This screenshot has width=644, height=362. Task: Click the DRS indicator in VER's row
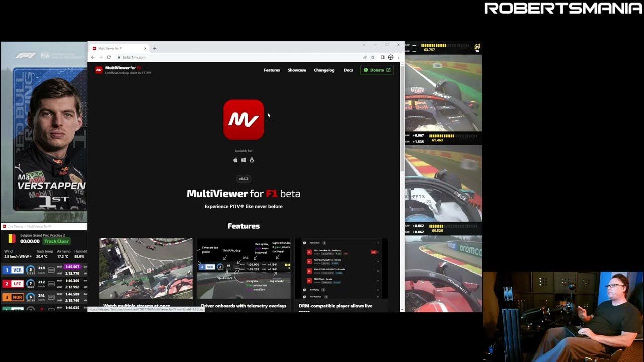[51, 270]
